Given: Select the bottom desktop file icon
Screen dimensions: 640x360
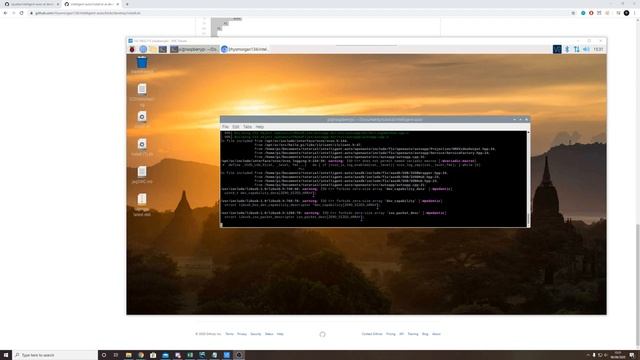Looking at the screenshot, I should [142, 204].
